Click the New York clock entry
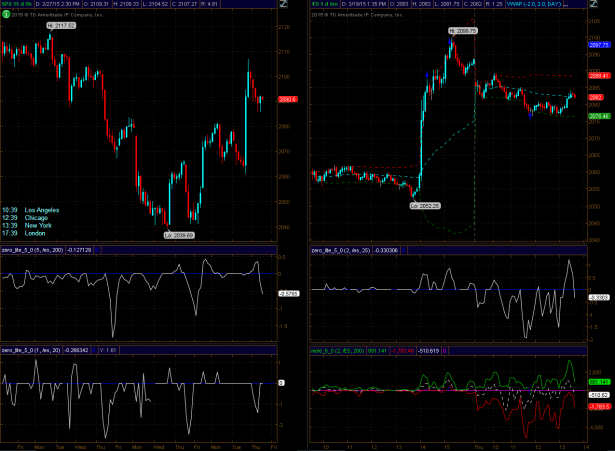This screenshot has height=451, width=615. (x=27, y=226)
